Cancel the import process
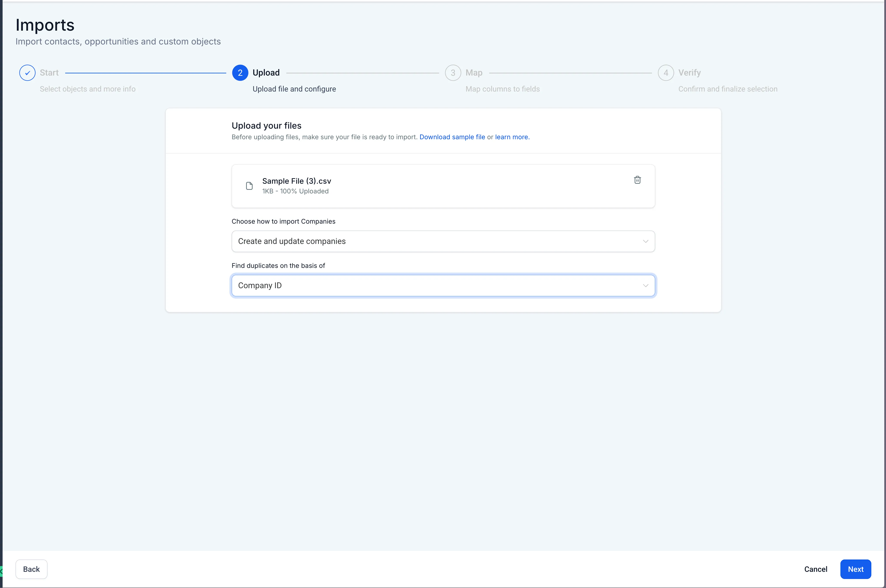This screenshot has height=588, width=886. 815,569
